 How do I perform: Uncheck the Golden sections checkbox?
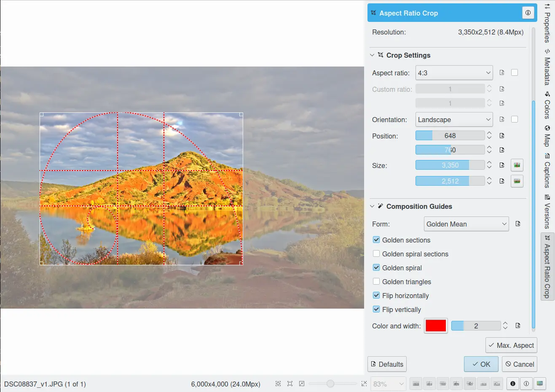376,240
